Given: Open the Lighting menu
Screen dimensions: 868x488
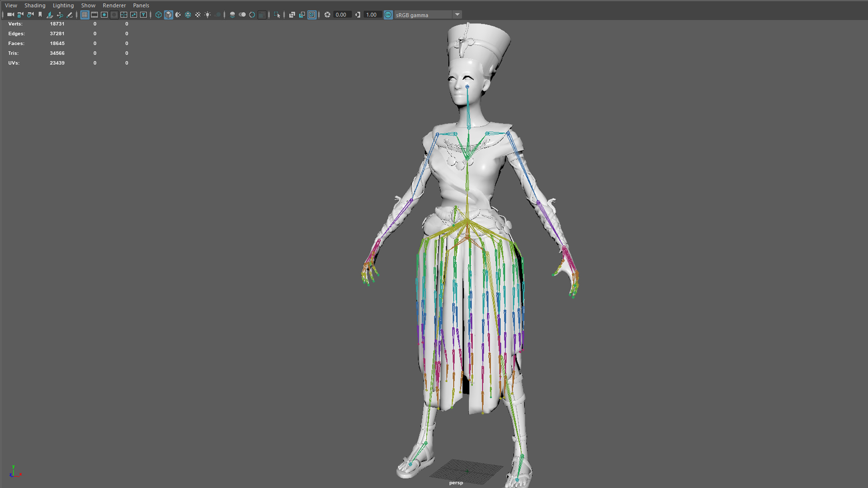Looking at the screenshot, I should point(63,5).
